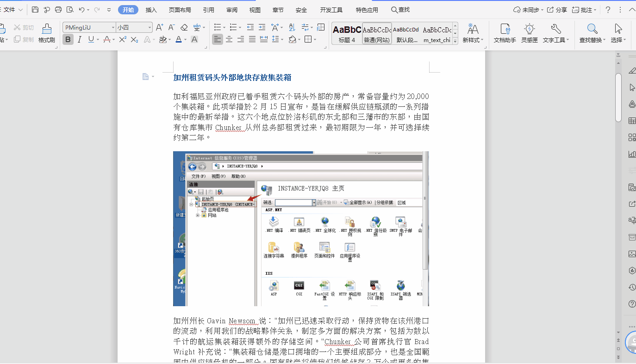Screen dimensions: 636x364
Task: Click the vertical scrollbar thumb
Action: click(618, 97)
